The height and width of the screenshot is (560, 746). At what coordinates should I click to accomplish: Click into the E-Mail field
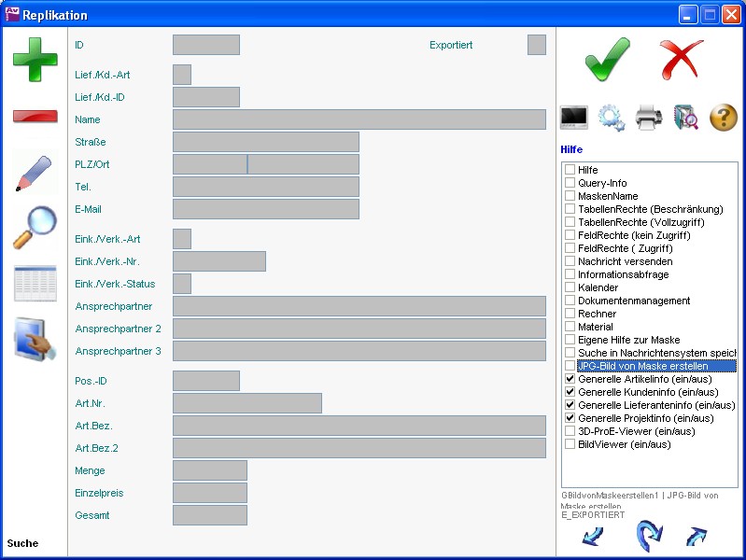(265, 209)
